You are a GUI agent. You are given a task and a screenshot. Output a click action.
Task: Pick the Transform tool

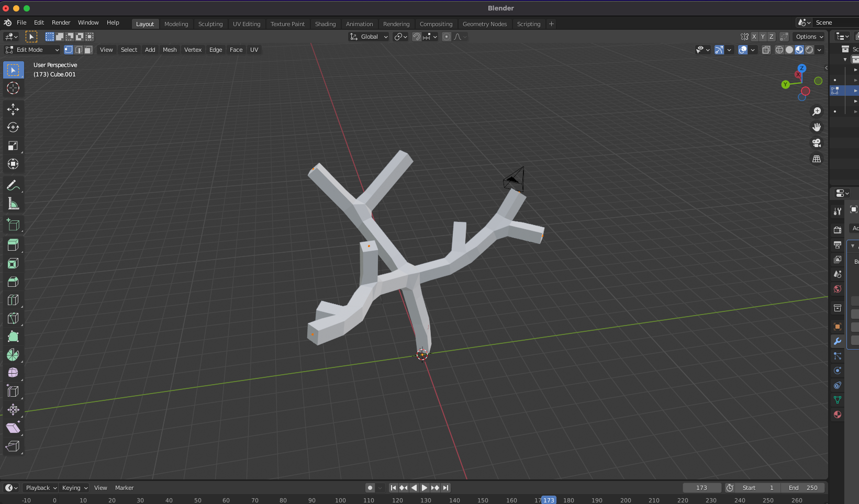coord(13,164)
